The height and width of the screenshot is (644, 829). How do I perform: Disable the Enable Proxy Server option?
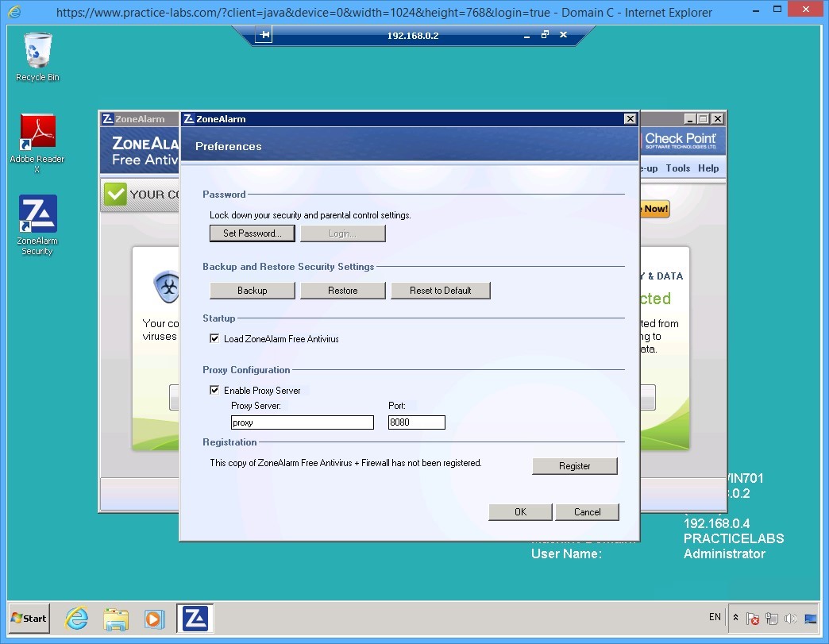(214, 390)
